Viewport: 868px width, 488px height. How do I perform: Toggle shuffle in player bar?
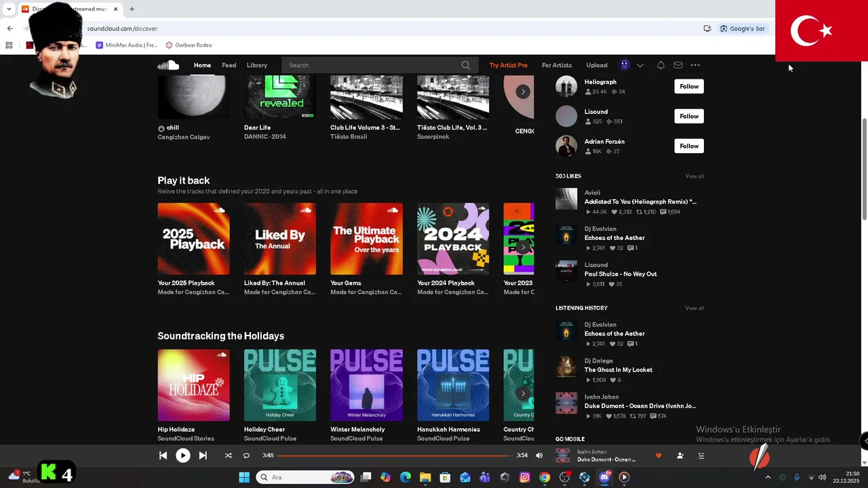coord(228,455)
